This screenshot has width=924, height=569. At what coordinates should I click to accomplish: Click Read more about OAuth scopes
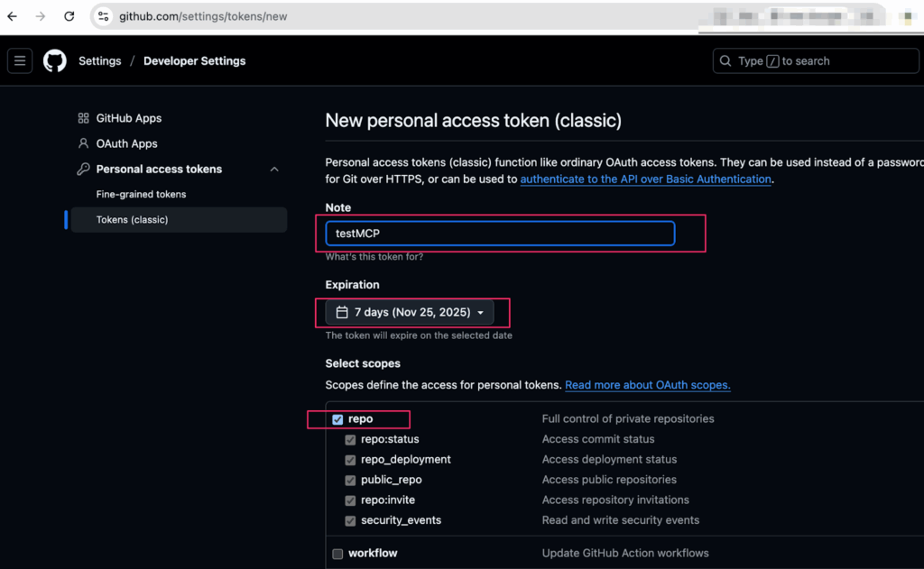pos(647,384)
